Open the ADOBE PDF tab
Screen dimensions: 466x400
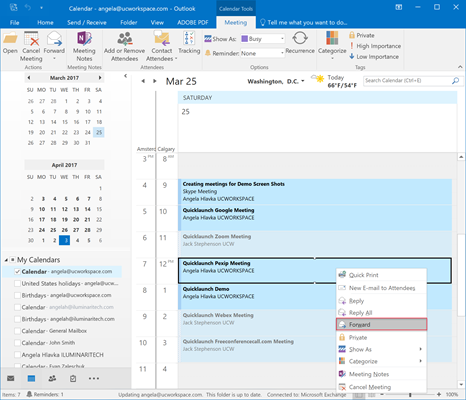(193, 22)
